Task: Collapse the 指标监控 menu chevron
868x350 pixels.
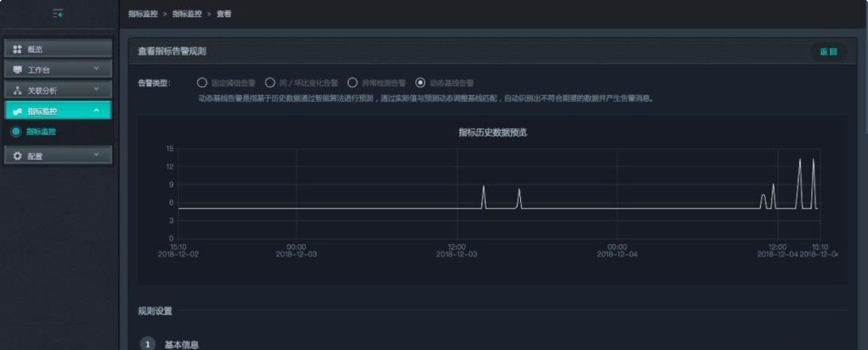Action: 96,111
